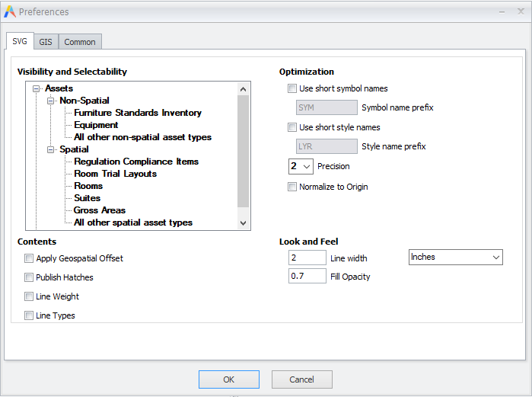The image size is (532, 397).
Task: Click the application logo icon in title bar
Action: (x=9, y=11)
